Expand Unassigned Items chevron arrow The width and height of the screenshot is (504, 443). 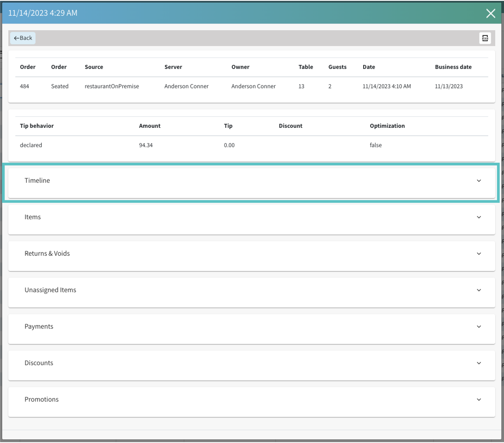pos(479,290)
